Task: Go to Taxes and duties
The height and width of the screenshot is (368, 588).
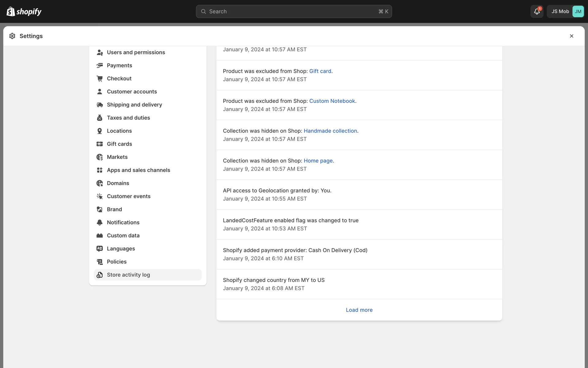Action: (x=128, y=118)
